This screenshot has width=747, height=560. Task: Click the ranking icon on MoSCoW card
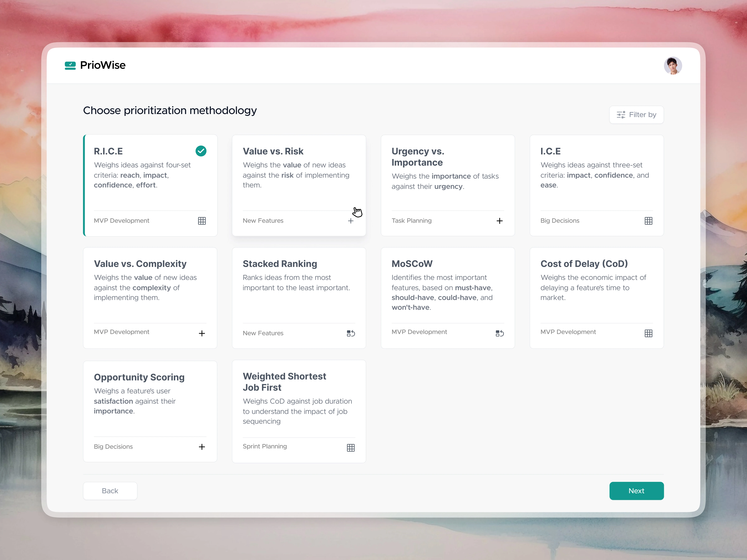tap(499, 333)
